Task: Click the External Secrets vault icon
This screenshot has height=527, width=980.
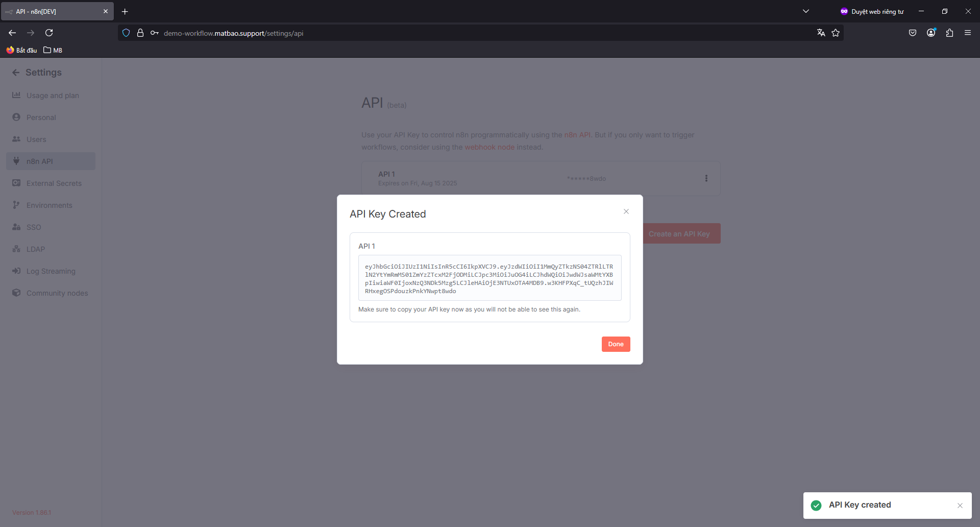Action: [x=16, y=183]
